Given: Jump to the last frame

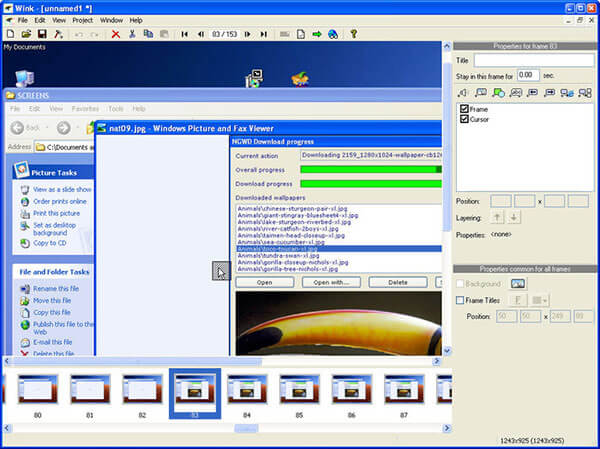Looking at the screenshot, I should point(264,34).
